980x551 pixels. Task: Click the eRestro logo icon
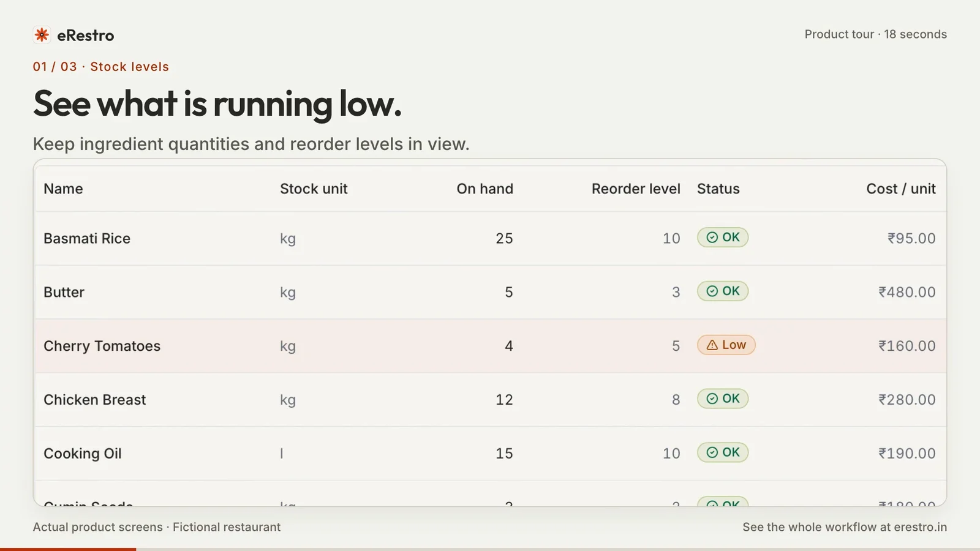pyautogui.click(x=42, y=35)
